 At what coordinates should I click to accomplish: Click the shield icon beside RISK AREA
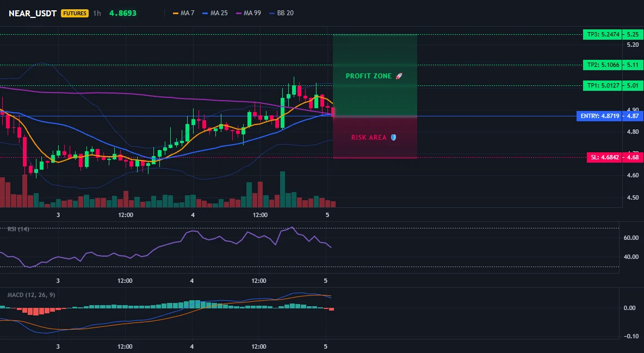[393, 138]
